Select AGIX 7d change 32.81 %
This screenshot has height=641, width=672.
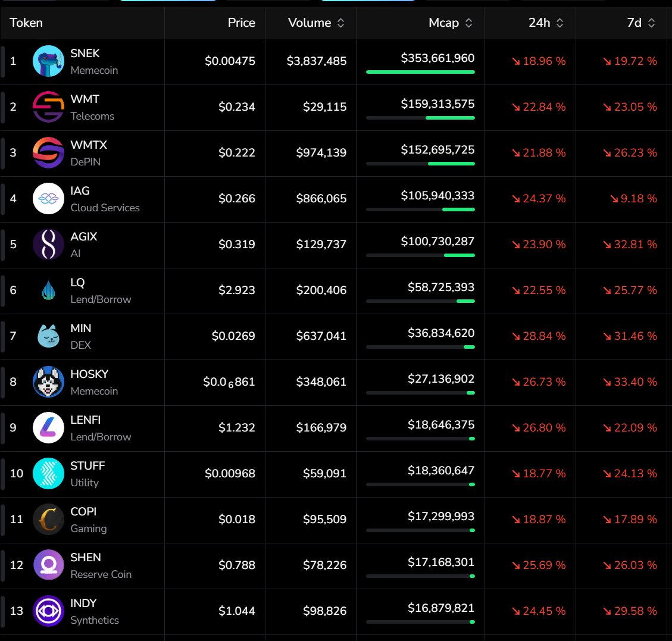[630, 244]
